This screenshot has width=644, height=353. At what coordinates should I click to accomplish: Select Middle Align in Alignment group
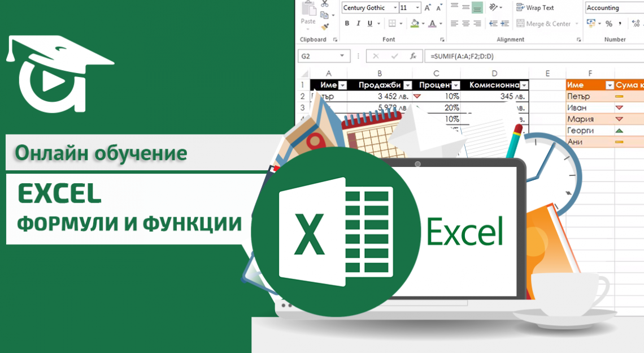(x=465, y=7)
